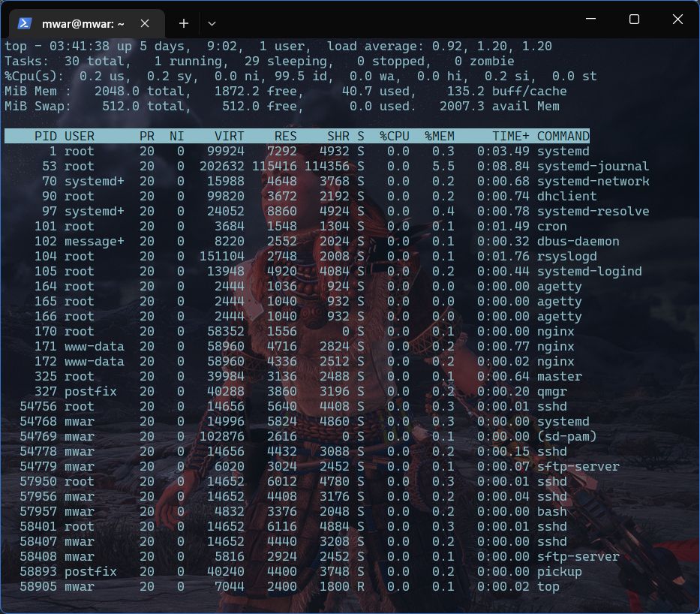The image size is (700, 614).
Task: Click the TIME+ column header
Action: click(511, 136)
